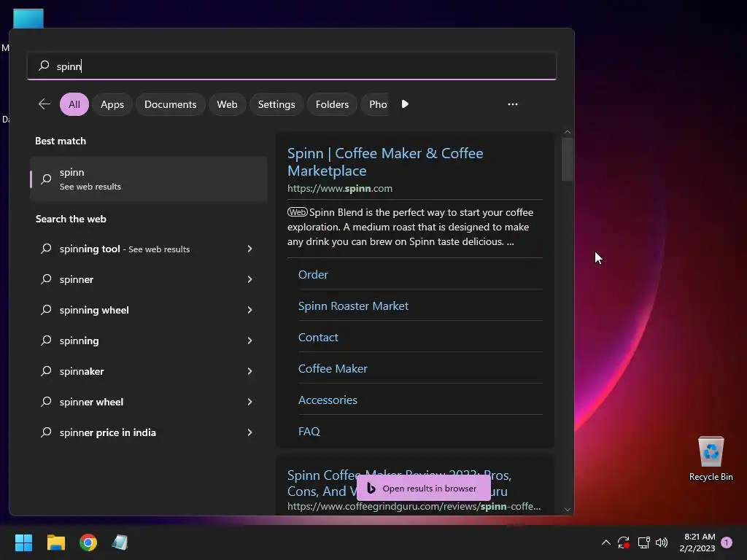Open the three-dots options menu
747x560 pixels.
point(513,104)
